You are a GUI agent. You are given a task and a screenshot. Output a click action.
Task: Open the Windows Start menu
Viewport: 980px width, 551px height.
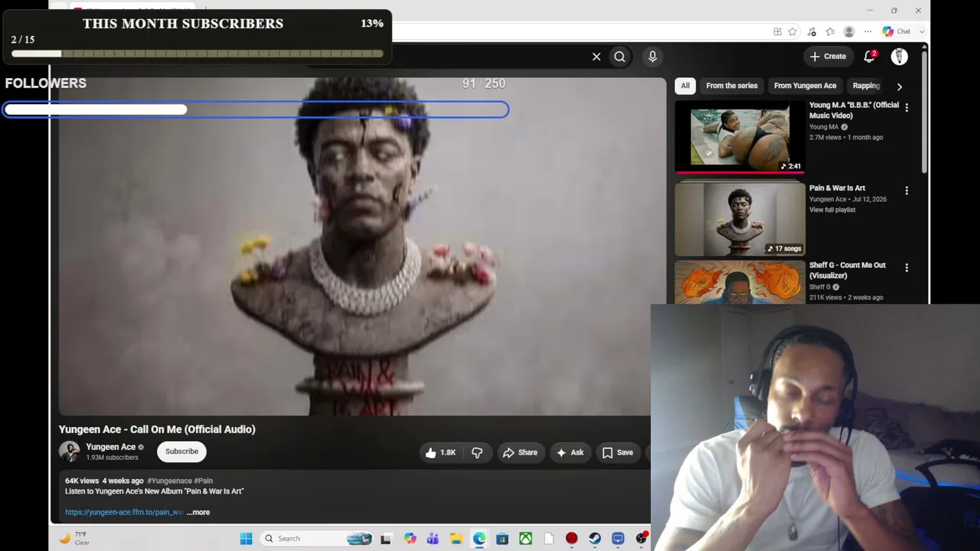click(x=246, y=539)
